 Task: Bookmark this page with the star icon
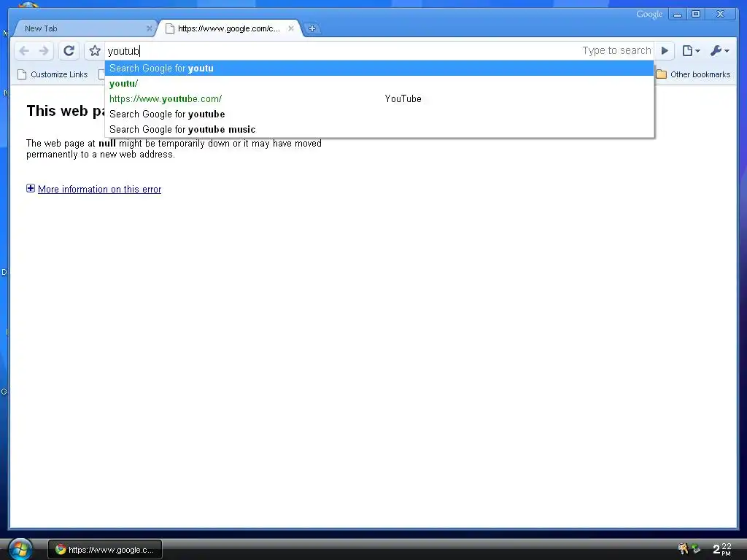(x=95, y=51)
